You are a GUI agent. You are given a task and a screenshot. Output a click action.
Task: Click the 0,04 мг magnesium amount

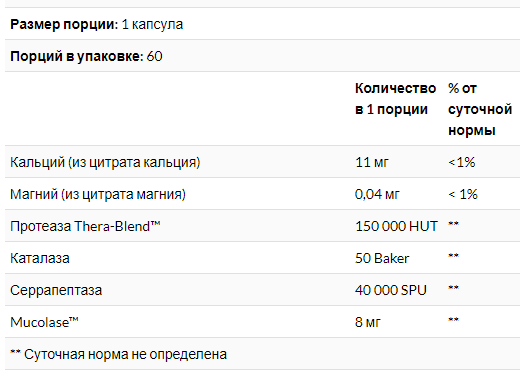[377, 194]
